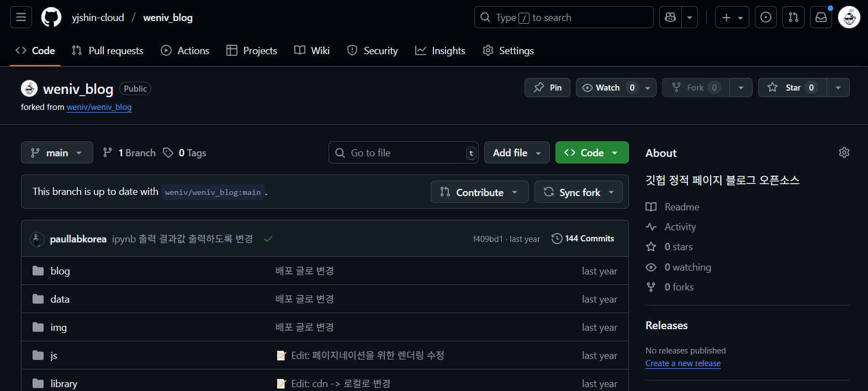Open the Sync fork dropdown
Screen dimensions: 868x391
coord(578,192)
